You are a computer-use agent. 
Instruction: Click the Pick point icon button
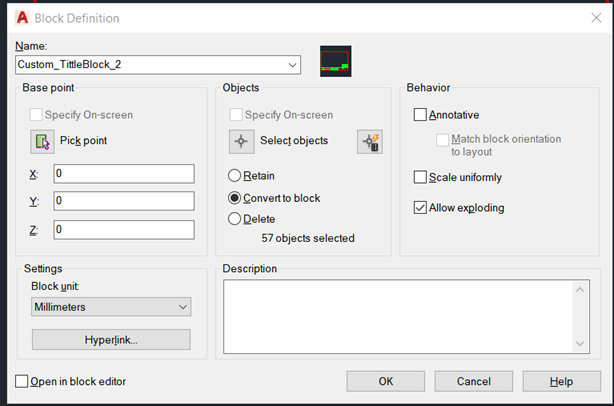(42, 141)
